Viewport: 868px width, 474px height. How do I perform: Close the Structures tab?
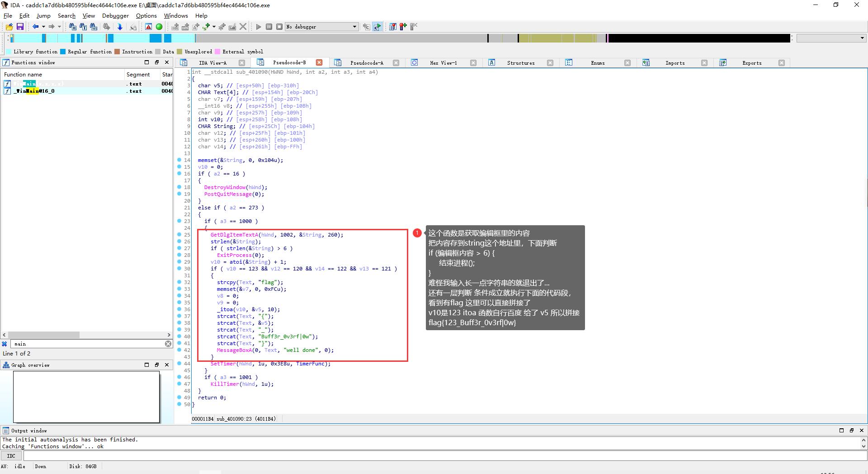pyautogui.click(x=550, y=63)
